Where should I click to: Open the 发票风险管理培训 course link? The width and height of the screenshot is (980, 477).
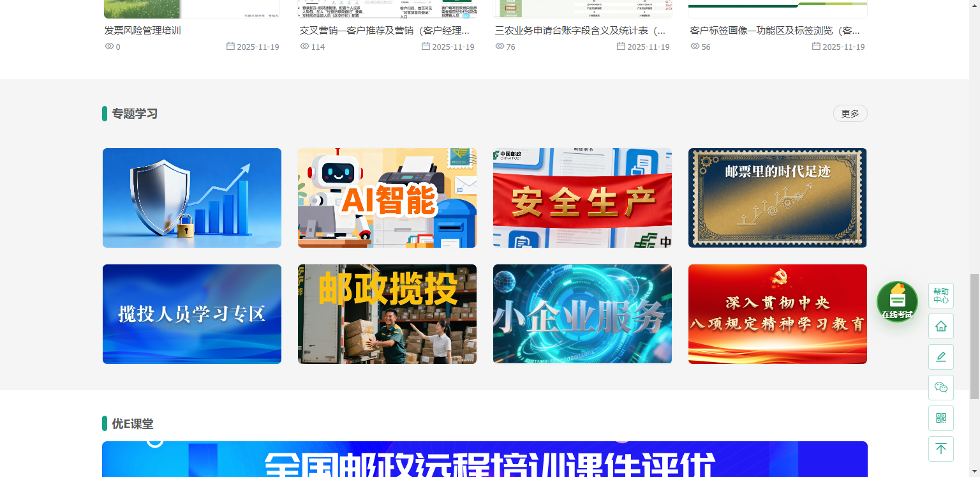coord(143,30)
